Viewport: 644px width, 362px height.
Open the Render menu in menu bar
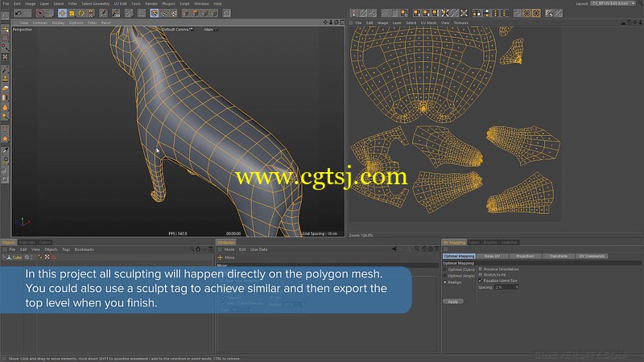pos(151,3)
